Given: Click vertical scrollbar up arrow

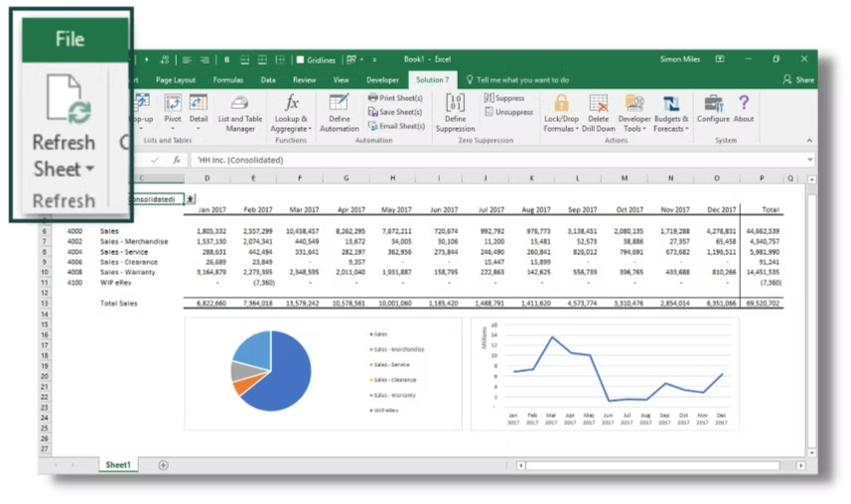Looking at the screenshot, I should click(811, 179).
